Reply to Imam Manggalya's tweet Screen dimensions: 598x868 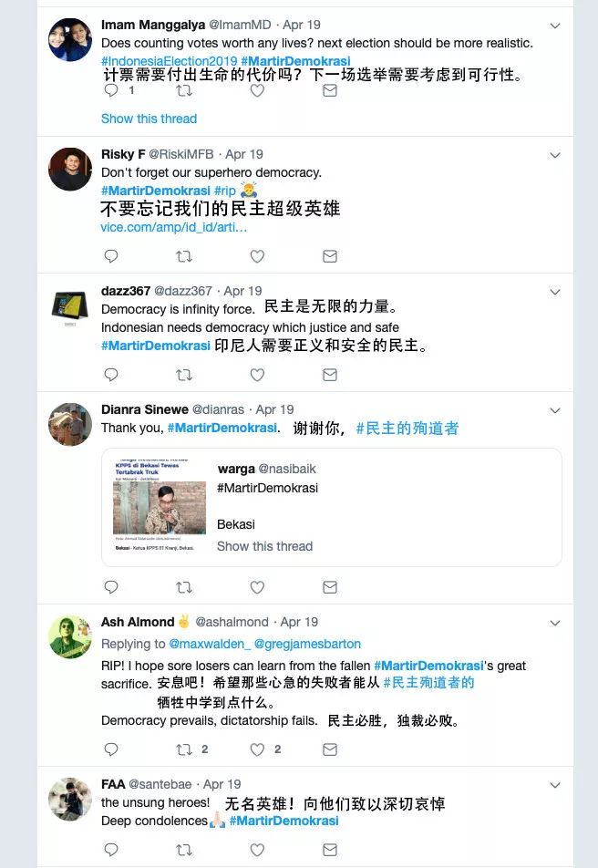click(111, 90)
